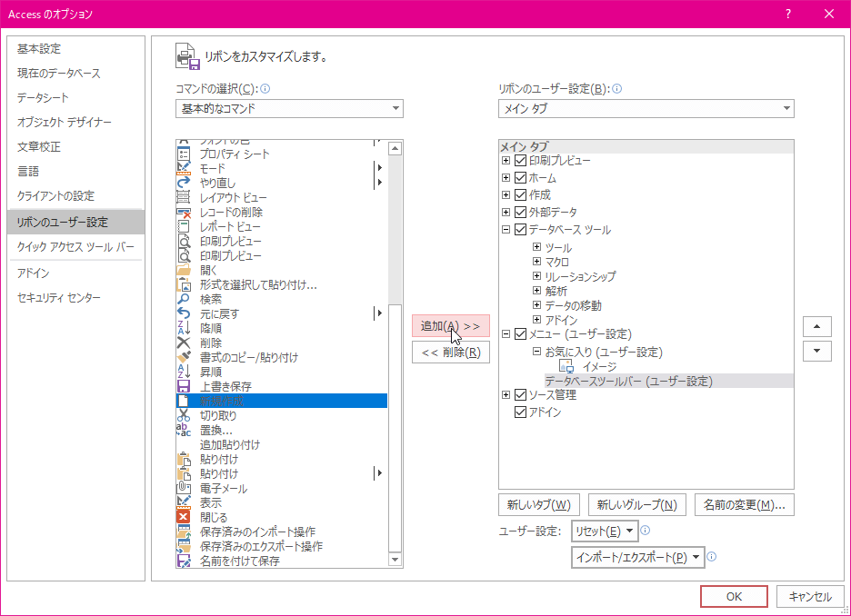Collapse the データベース ツール node
Image resolution: width=851 pixels, height=616 pixels.
(x=506, y=229)
